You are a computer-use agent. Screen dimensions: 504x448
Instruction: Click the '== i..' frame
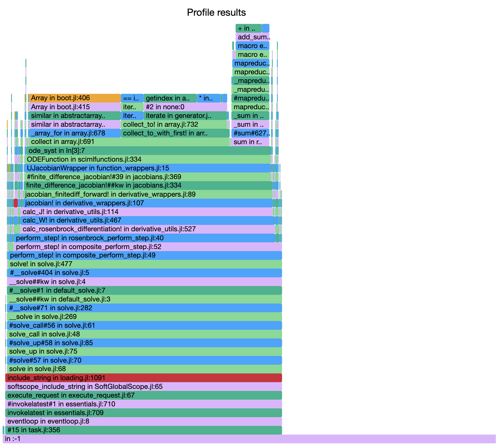(x=132, y=98)
